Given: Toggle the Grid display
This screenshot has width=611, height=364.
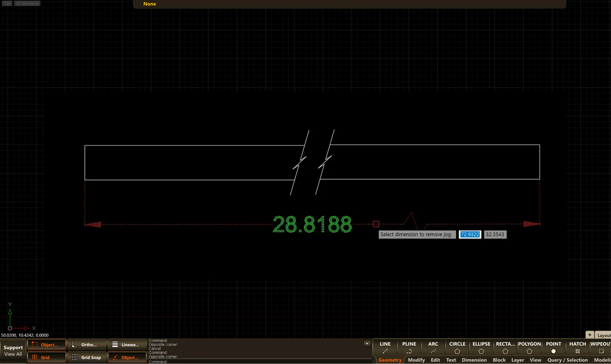Looking at the screenshot, I should click(46, 357).
